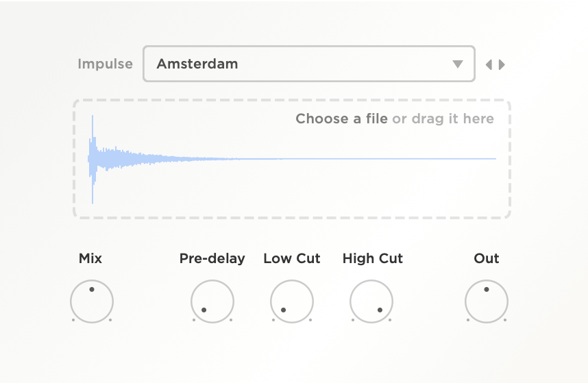This screenshot has width=588, height=383.
Task: Click the Low Cut label
Action: click(x=292, y=258)
